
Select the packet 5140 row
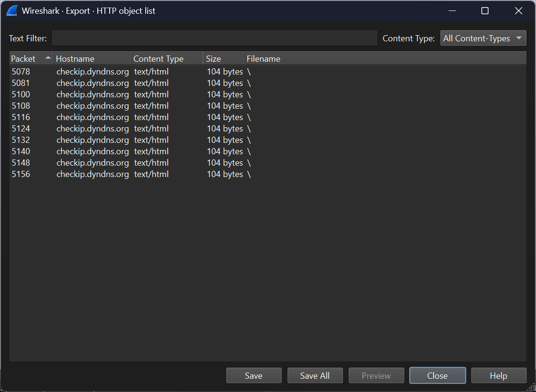[268, 151]
